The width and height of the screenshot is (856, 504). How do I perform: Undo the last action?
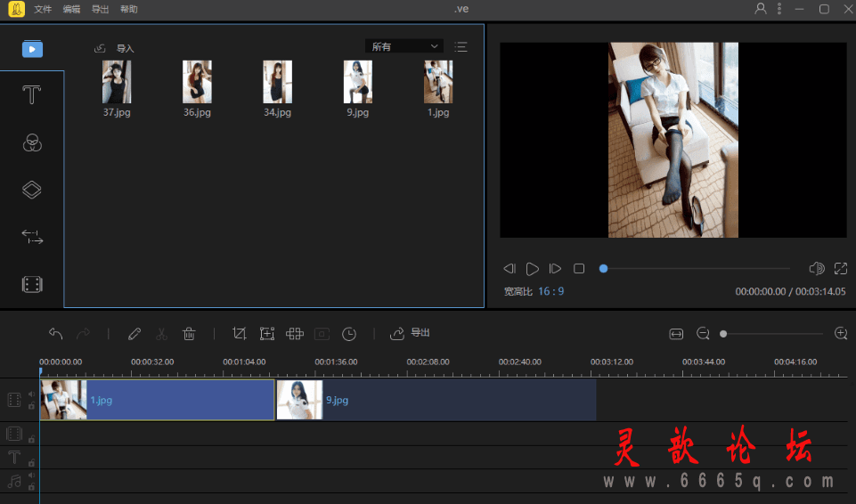[56, 333]
